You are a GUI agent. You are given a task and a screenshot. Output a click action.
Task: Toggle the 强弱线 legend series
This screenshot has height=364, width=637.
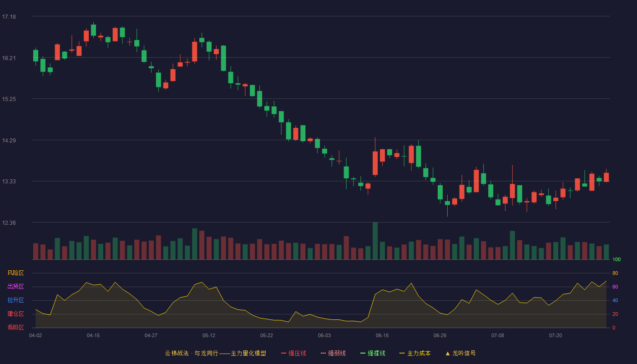click(x=333, y=353)
